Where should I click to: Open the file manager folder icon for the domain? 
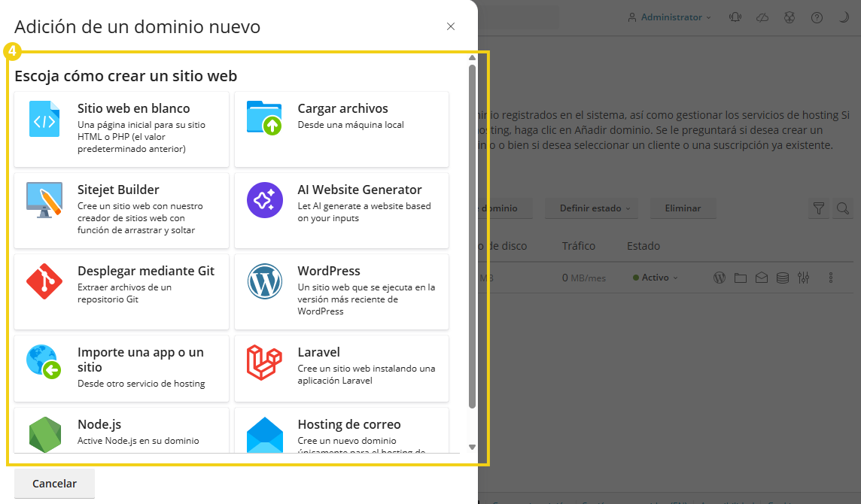coord(740,277)
